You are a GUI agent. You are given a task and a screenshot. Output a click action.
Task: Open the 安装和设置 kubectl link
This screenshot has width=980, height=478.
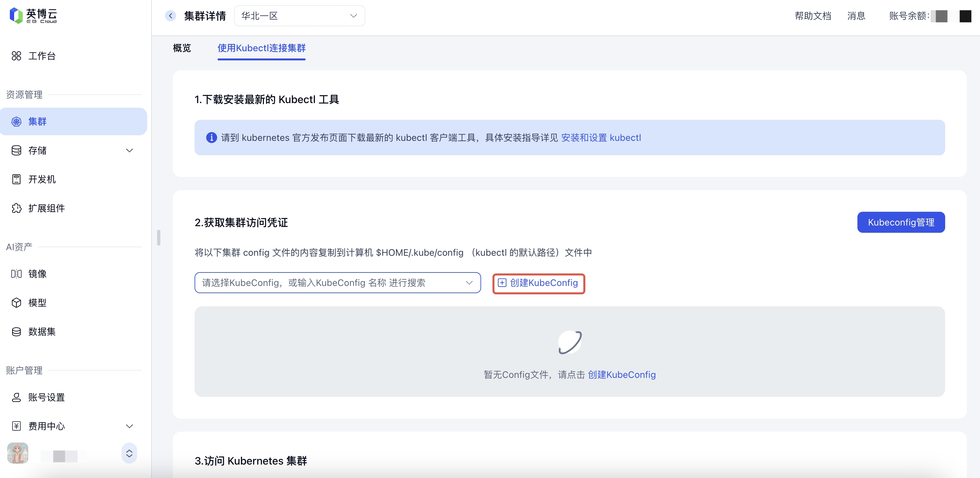coord(601,138)
